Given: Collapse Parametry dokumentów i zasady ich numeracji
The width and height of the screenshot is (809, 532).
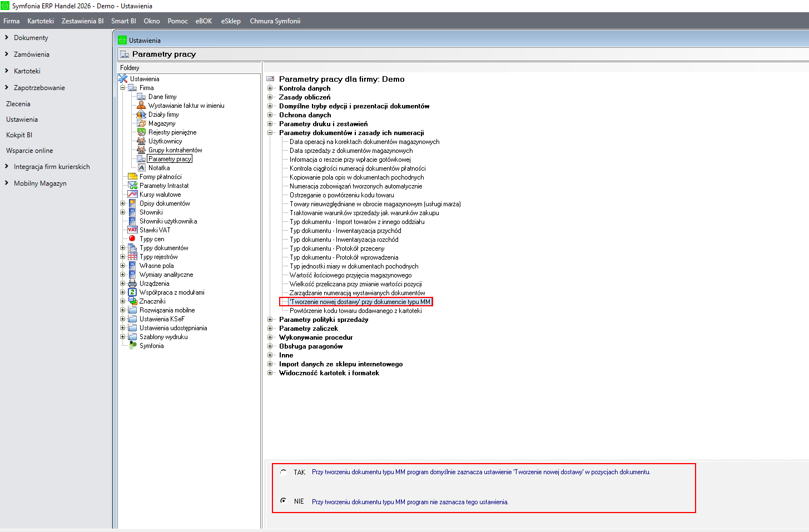Looking at the screenshot, I should pyautogui.click(x=270, y=133).
